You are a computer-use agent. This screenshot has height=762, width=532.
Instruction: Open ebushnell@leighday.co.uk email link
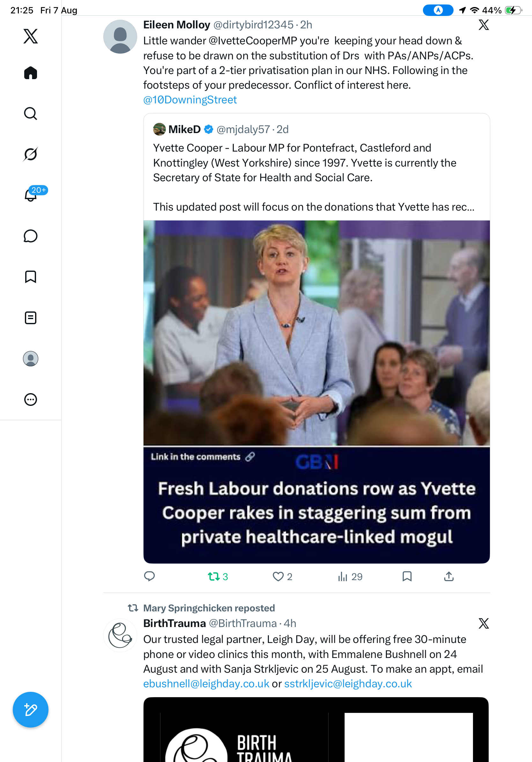coord(206,684)
